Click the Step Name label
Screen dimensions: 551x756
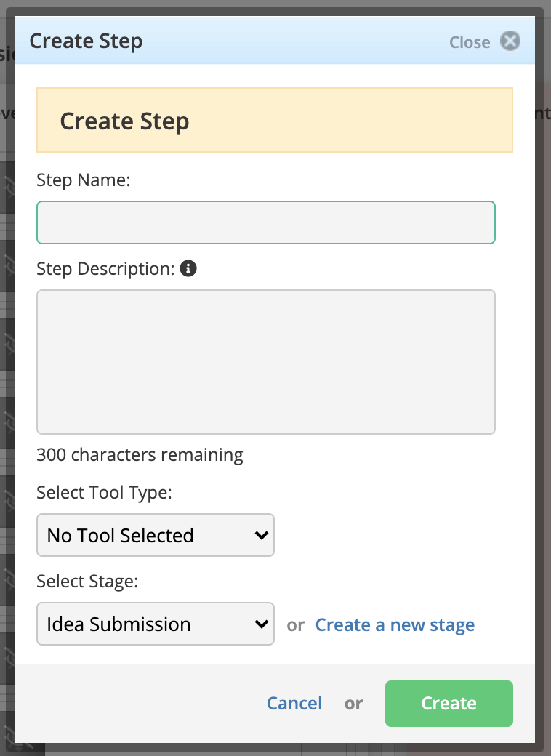click(x=84, y=180)
